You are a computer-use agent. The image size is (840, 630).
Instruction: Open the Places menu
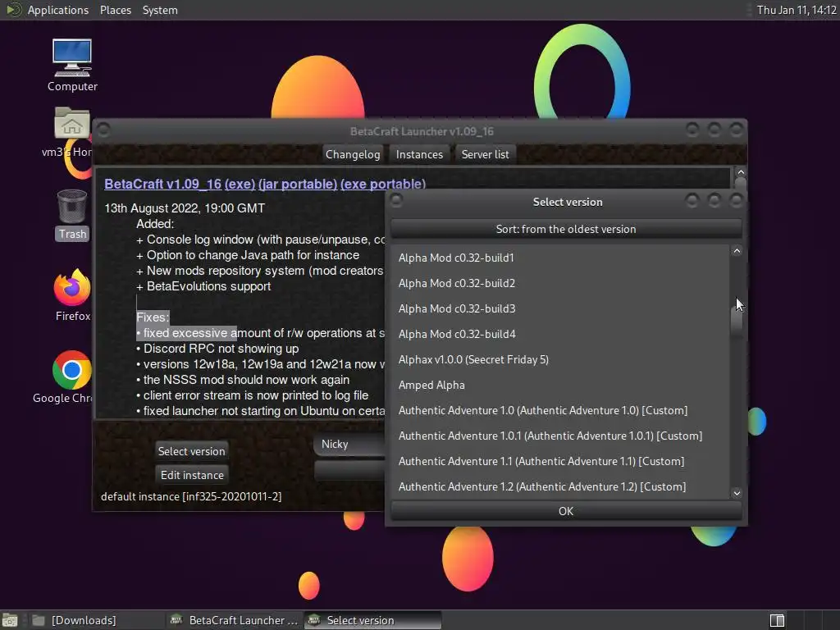(115, 10)
